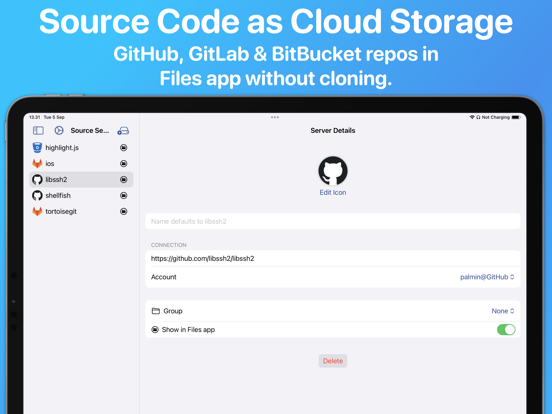Image resolution: width=552 pixels, height=414 pixels.
Task: Click the GitLab icon next to tortoisegit
Action: [x=37, y=211]
